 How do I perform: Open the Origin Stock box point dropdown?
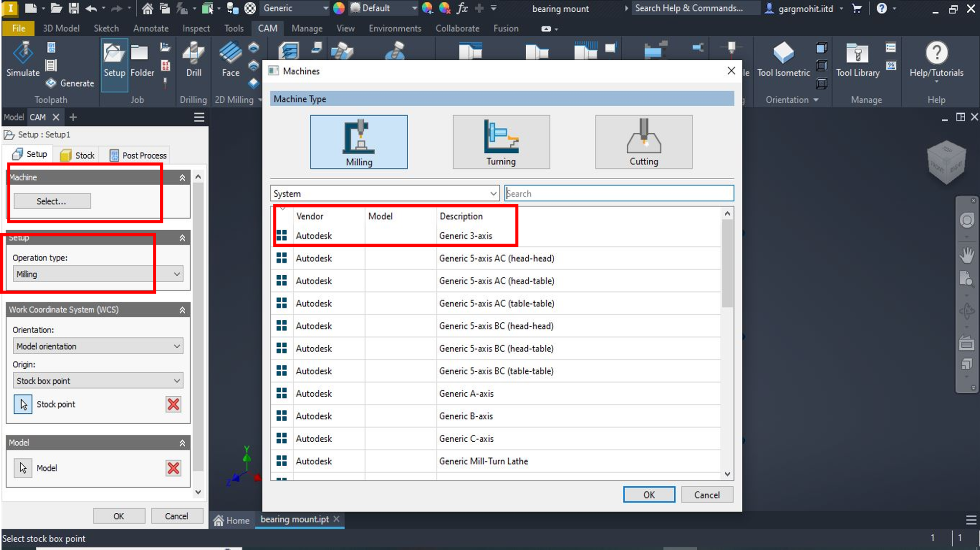98,381
